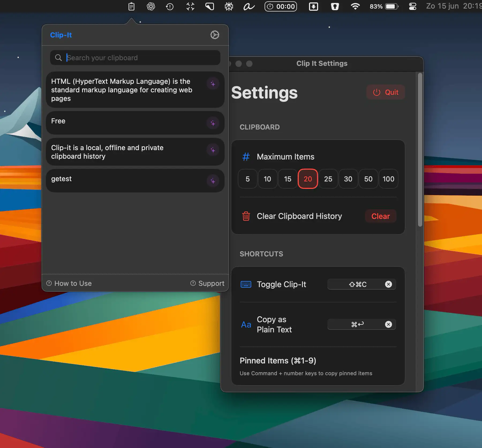Viewport: 482px width, 448px height.
Task: Click sparkle icon on Free clipboard item
Action: click(213, 123)
